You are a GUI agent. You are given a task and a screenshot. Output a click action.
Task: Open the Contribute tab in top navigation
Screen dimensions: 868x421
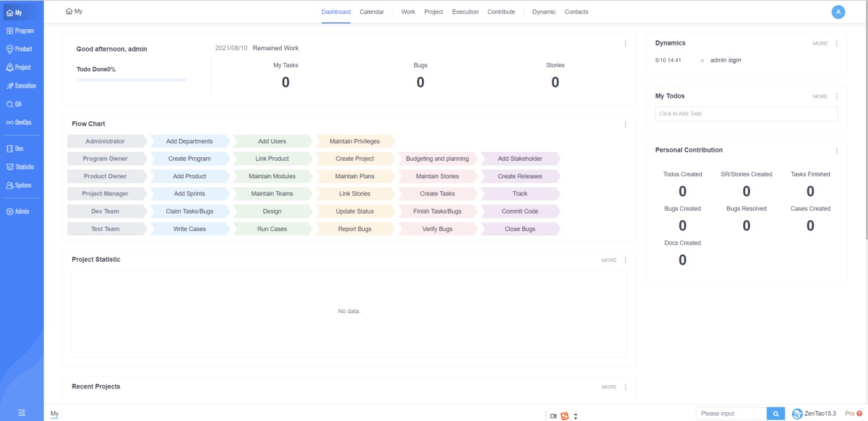pyautogui.click(x=500, y=12)
